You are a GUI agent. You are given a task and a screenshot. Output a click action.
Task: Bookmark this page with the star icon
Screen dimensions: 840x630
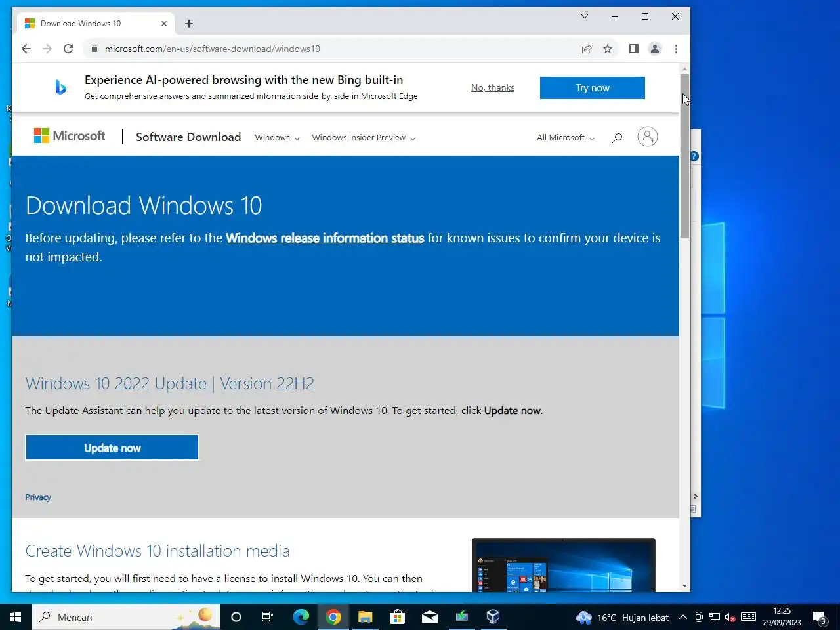[x=608, y=49]
